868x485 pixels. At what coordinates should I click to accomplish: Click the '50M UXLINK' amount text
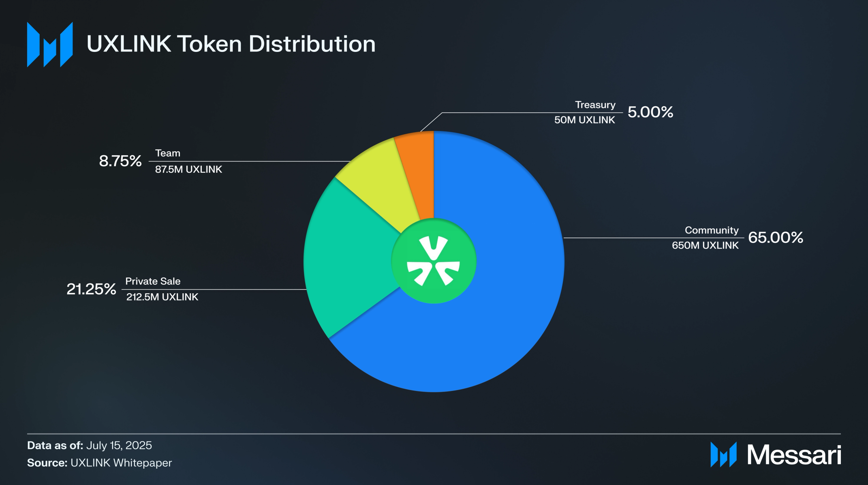[x=584, y=120]
